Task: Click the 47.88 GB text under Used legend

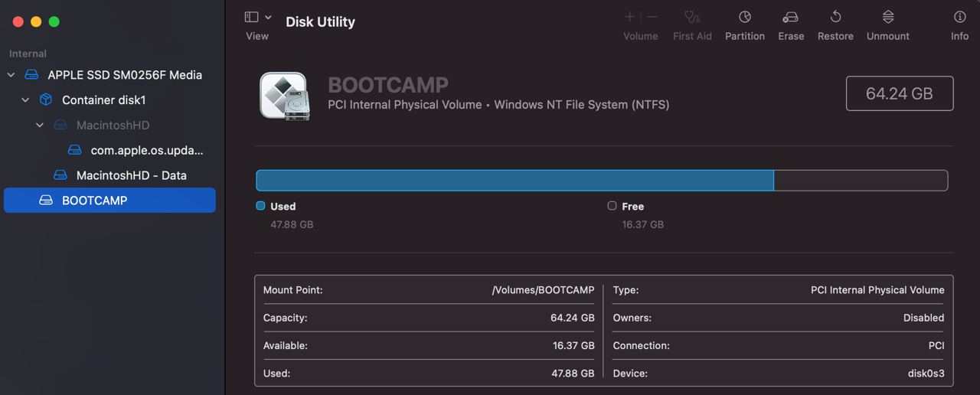Action: coord(292,224)
